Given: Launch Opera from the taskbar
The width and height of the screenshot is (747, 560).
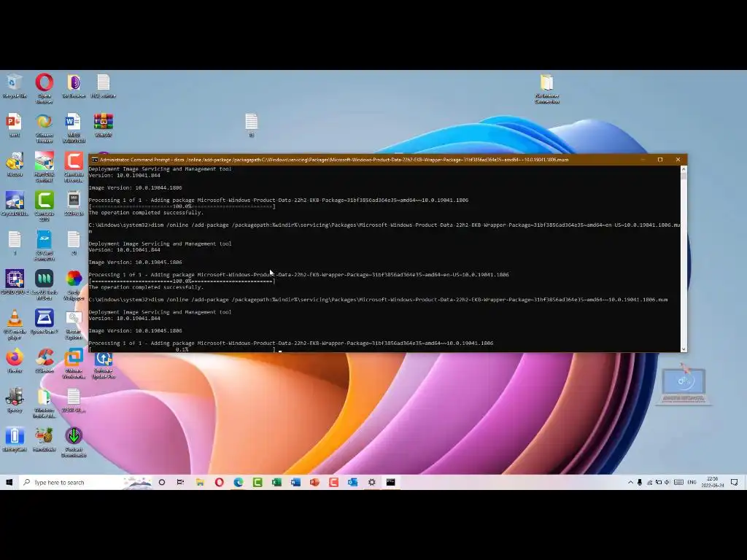Looking at the screenshot, I should [219, 482].
